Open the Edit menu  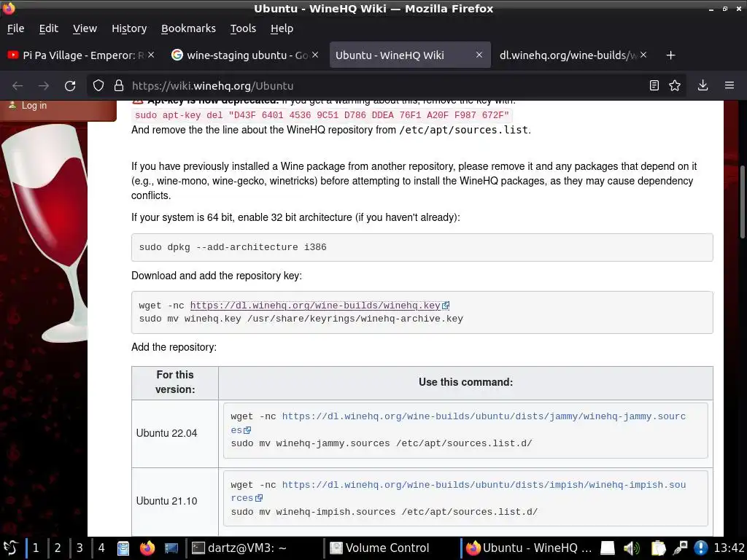(x=49, y=28)
